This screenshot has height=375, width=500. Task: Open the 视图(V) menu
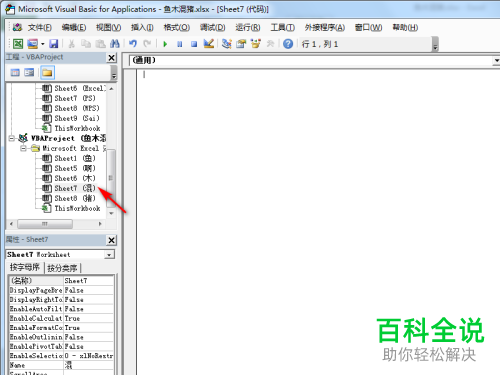[108, 27]
